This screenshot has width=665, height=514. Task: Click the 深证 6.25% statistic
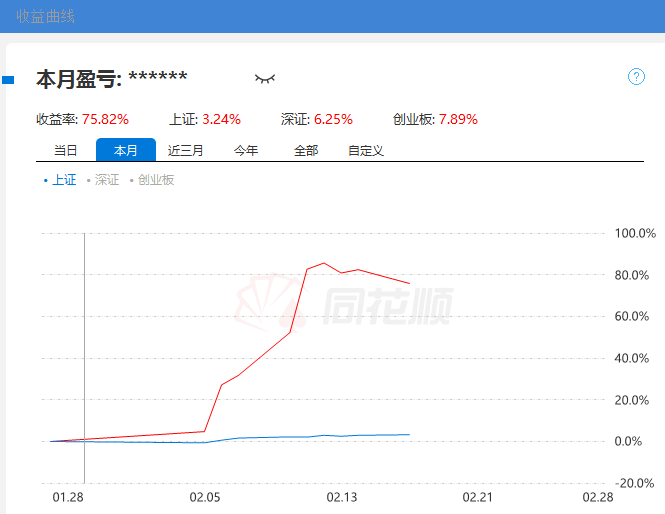pyautogui.click(x=333, y=119)
